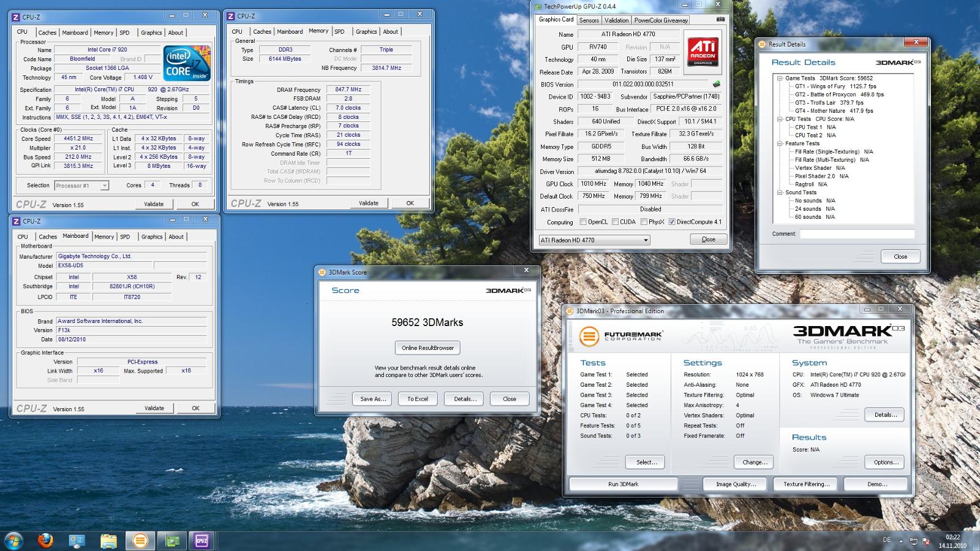
Task: Click the Result Details window title icon
Action: (763, 44)
